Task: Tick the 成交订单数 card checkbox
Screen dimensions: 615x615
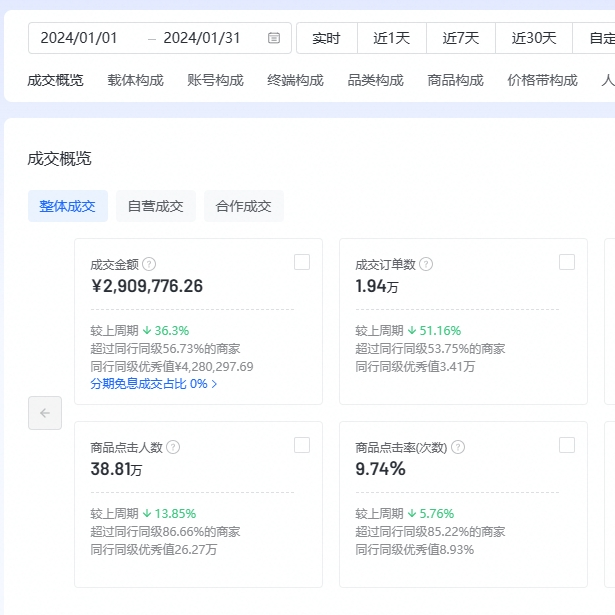Action: click(567, 262)
